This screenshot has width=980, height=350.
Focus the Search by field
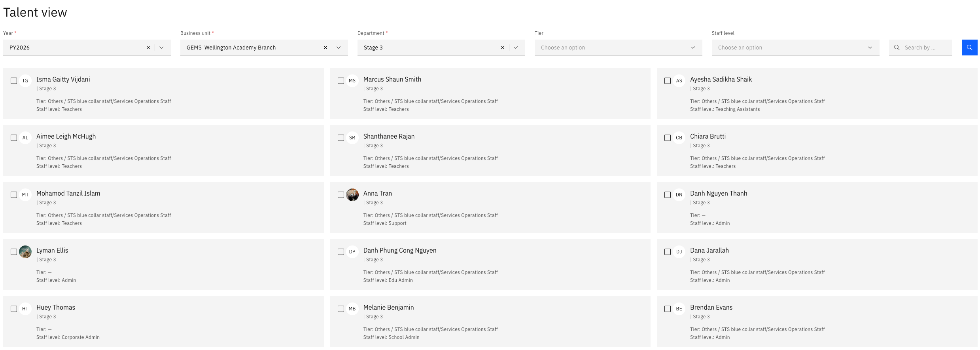pyautogui.click(x=921, y=48)
